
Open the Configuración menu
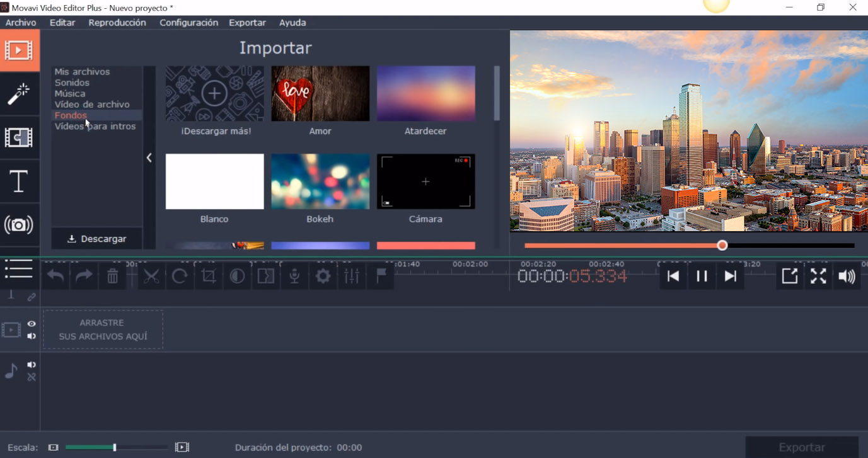pyautogui.click(x=188, y=22)
